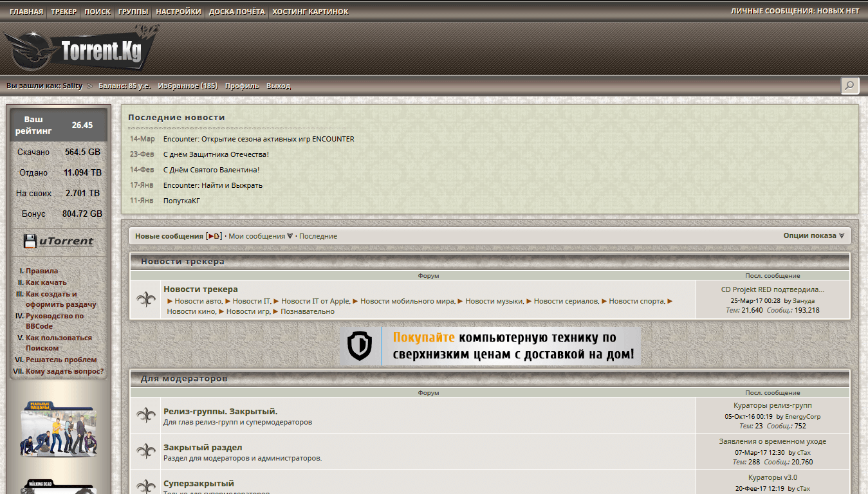Open the Новости трекера forum title
This screenshot has width=868, height=494.
201,289
